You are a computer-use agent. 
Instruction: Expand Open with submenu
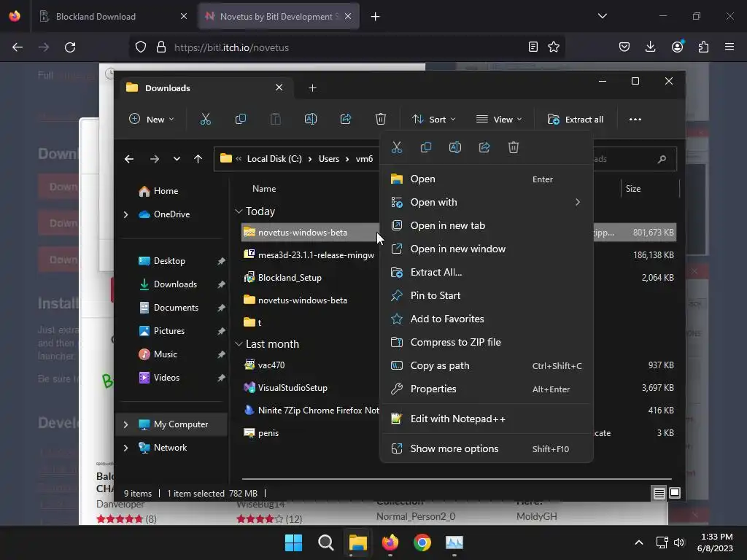578,203
